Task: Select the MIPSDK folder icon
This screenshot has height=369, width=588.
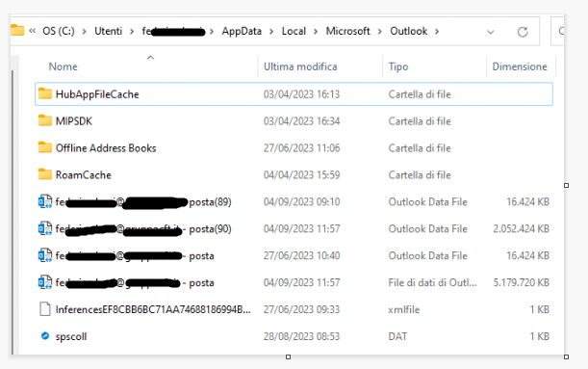Action: (45, 120)
